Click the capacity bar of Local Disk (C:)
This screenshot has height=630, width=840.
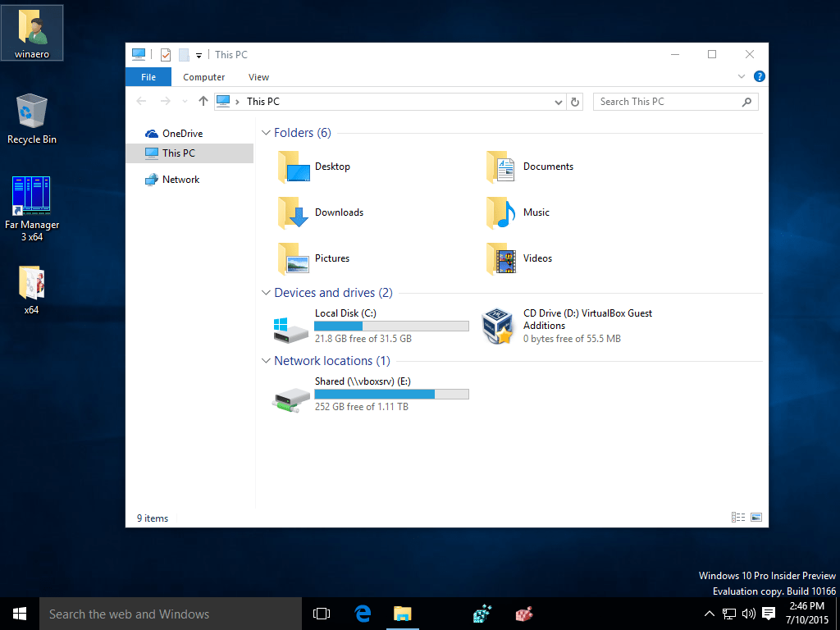click(x=391, y=326)
